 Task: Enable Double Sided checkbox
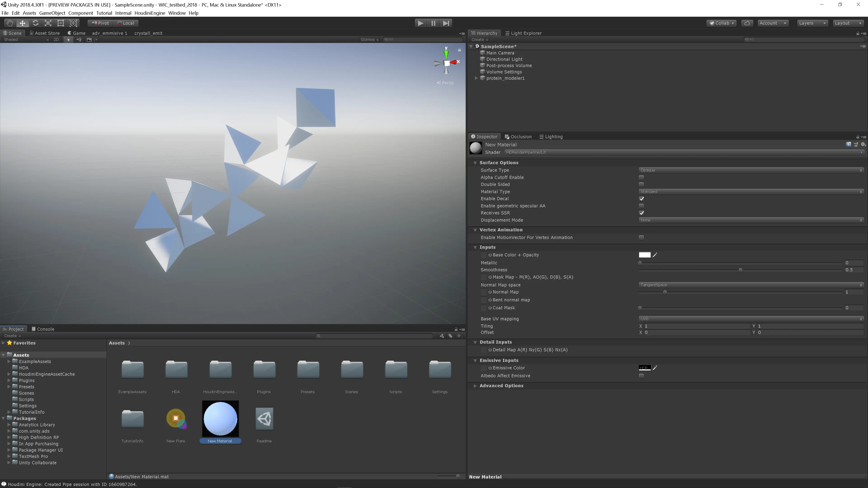click(641, 184)
